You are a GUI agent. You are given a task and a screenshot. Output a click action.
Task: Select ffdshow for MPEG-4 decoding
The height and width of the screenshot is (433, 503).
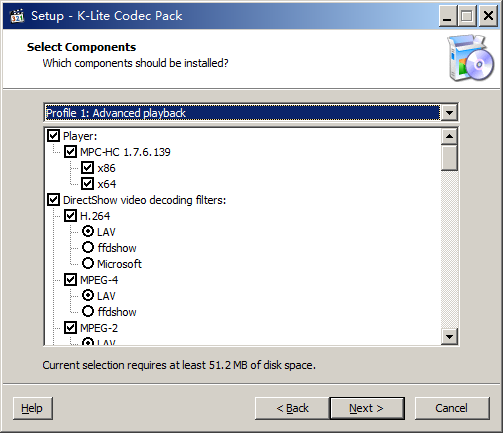(88, 312)
